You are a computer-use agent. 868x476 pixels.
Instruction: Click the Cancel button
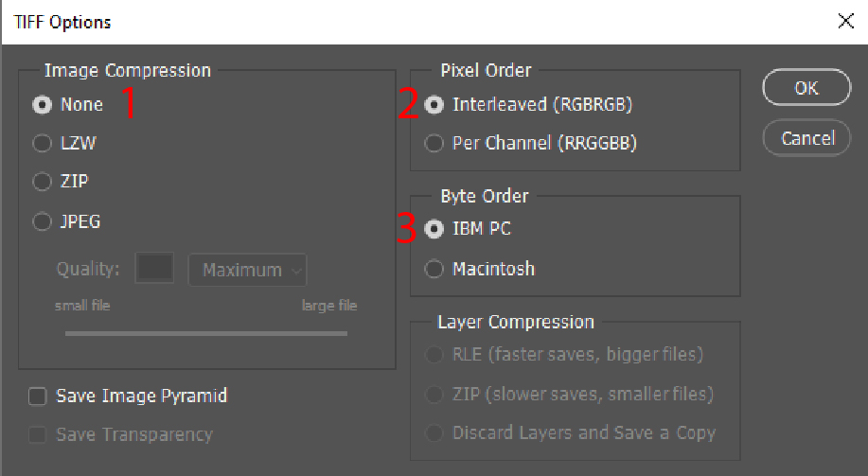pos(806,138)
